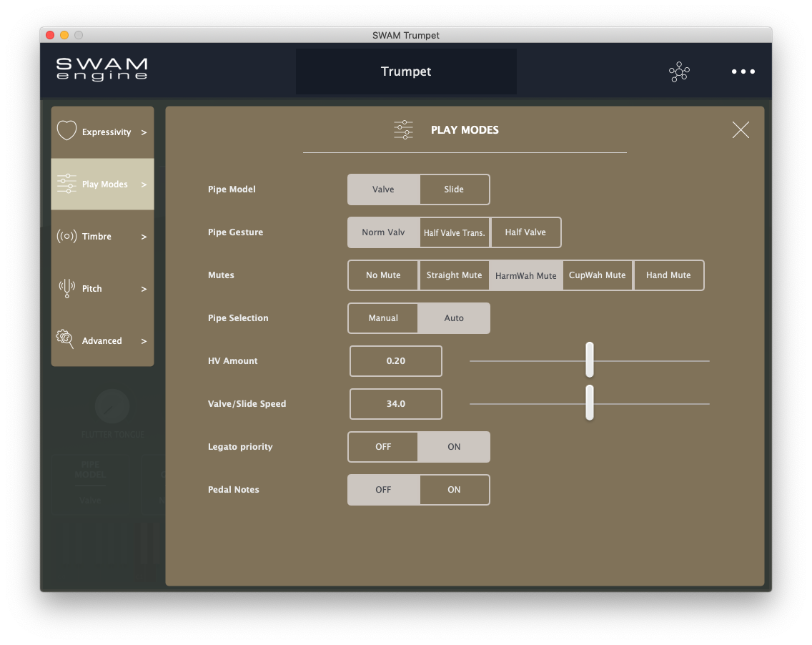Click the Pipe Selection label
This screenshot has width=812, height=645.
pos(238,318)
